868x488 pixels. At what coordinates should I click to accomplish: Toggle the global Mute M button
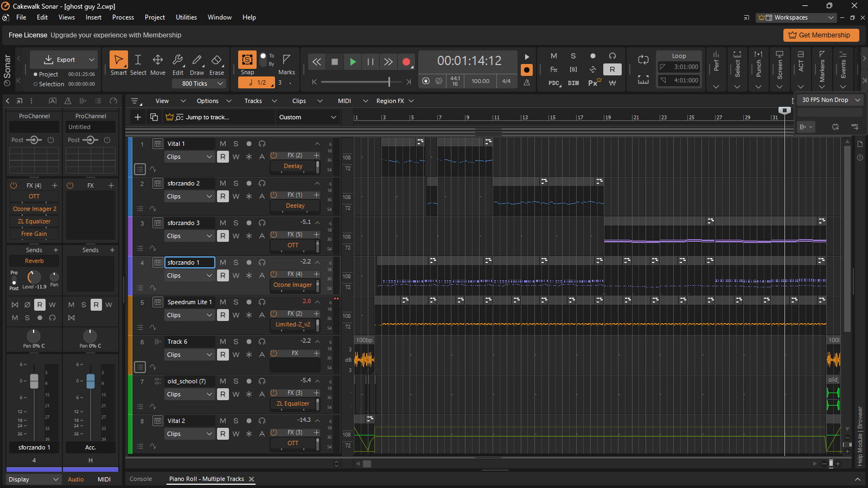click(x=554, y=56)
